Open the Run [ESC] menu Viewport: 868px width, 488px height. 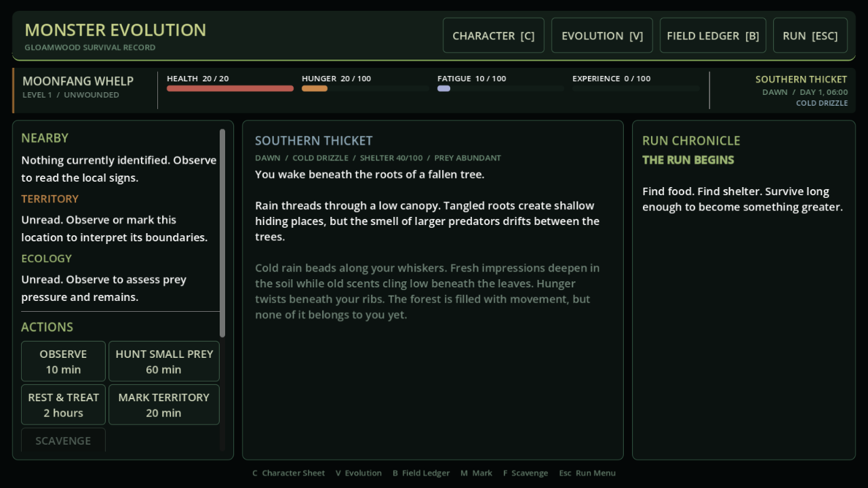pos(810,35)
